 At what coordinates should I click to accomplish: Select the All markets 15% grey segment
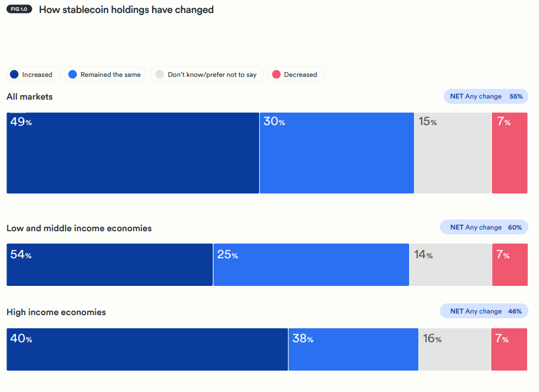pyautogui.click(x=452, y=153)
